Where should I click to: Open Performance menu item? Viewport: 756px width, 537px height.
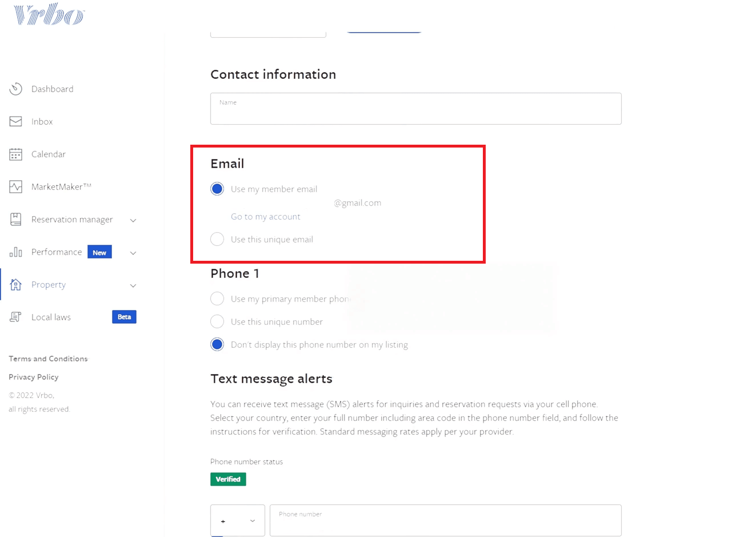[57, 252]
